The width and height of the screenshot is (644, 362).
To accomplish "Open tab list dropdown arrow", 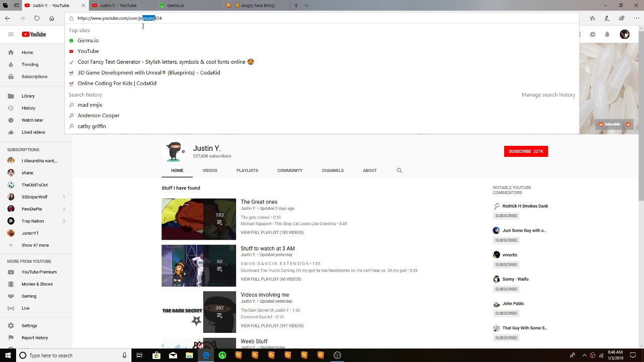I will [306, 6].
